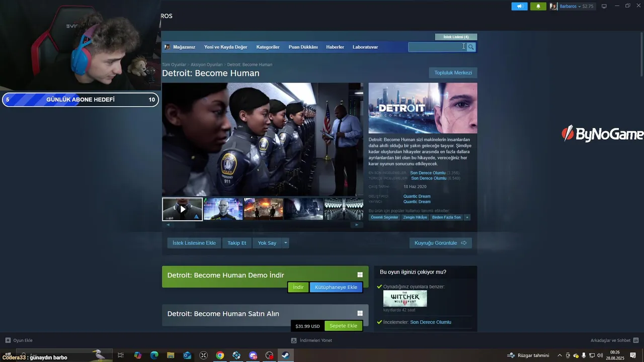This screenshot has width=644, height=362.
Task: Open Outlook from the taskbar
Action: click(187, 355)
